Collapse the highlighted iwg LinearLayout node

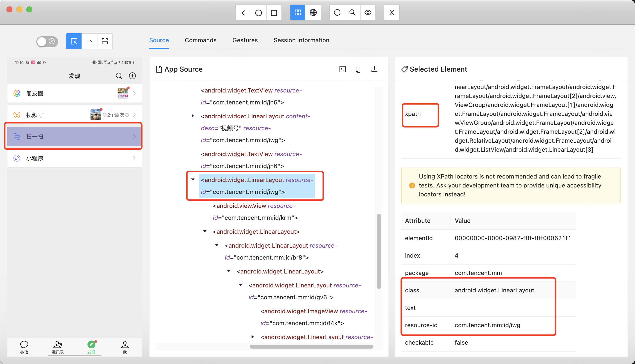193,180
